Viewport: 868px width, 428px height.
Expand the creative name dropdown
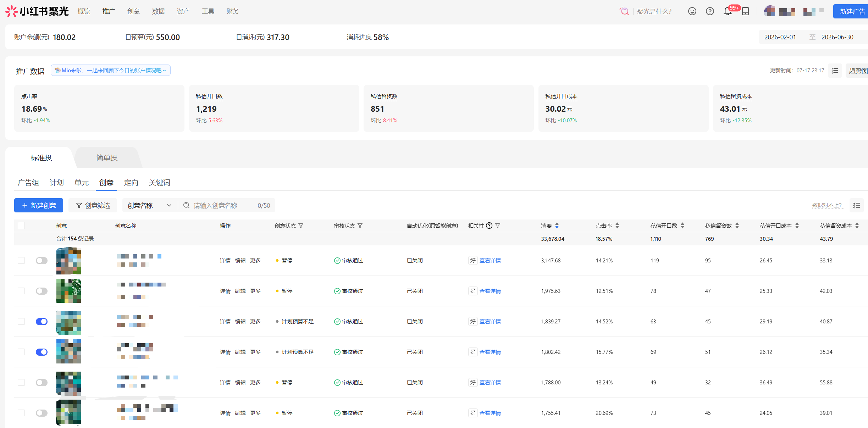(149, 205)
